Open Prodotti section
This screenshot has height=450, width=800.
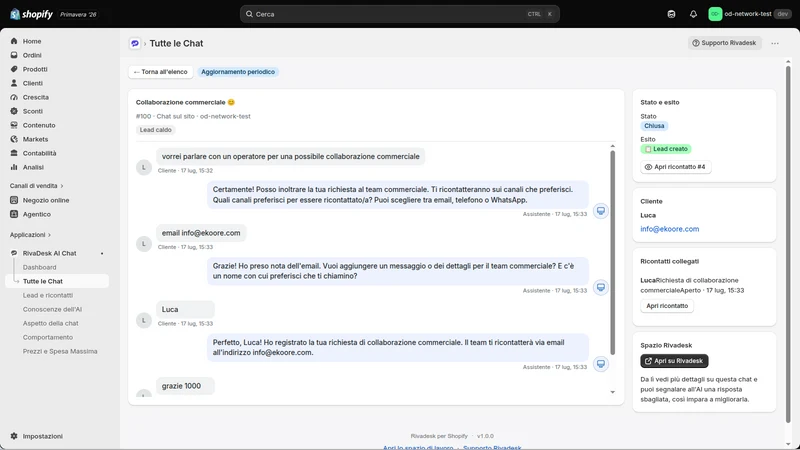point(35,69)
